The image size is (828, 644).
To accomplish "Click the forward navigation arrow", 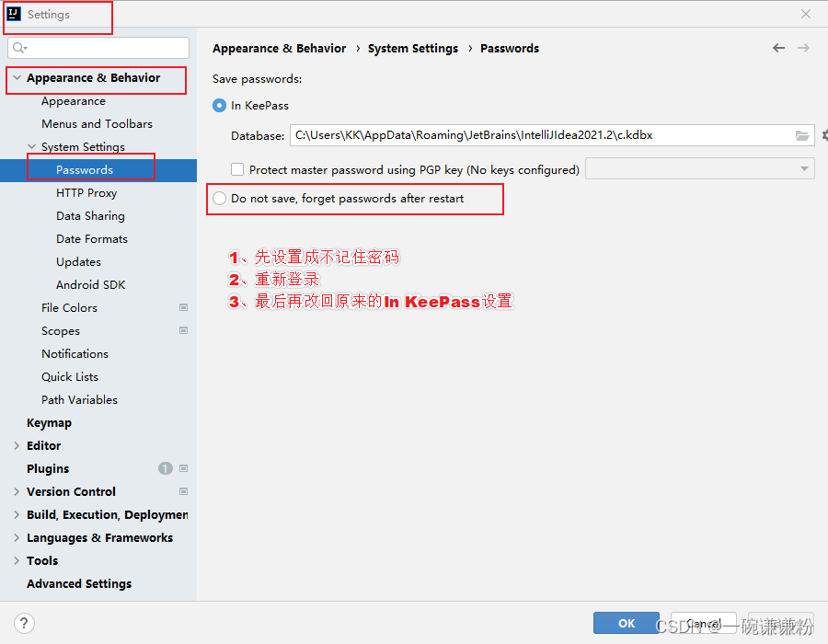I will point(803,48).
